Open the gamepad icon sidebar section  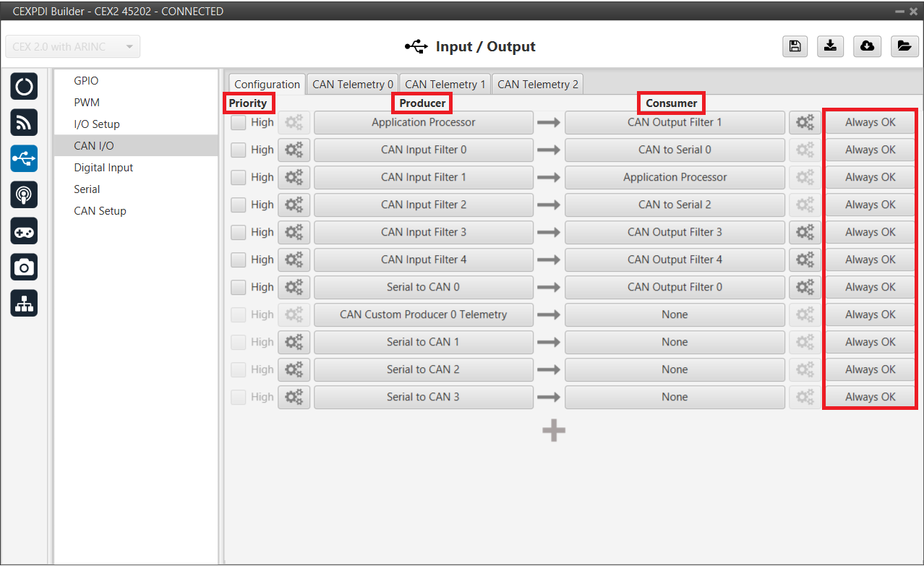click(x=24, y=231)
